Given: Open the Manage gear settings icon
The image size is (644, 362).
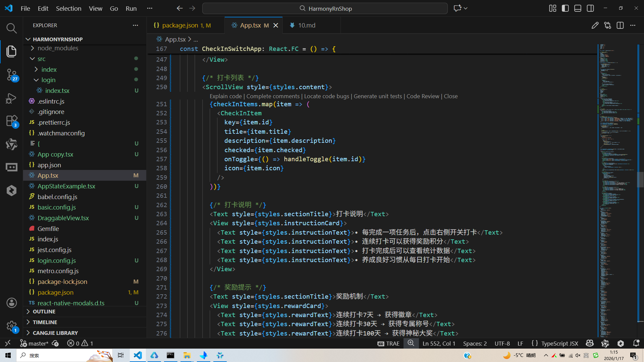Looking at the screenshot, I should [x=11, y=326].
